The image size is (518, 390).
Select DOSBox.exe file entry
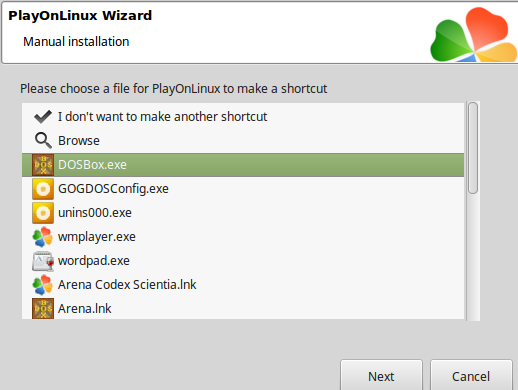[243, 165]
